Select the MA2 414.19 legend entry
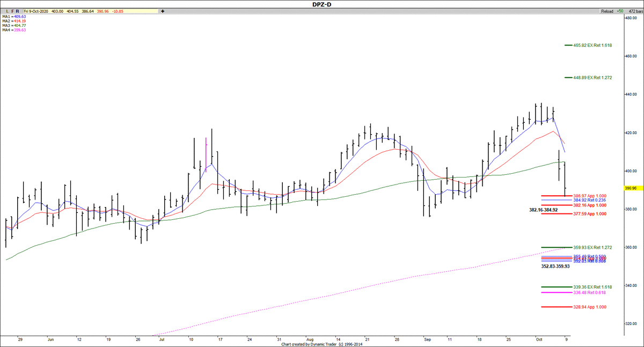 pyautogui.click(x=13, y=21)
